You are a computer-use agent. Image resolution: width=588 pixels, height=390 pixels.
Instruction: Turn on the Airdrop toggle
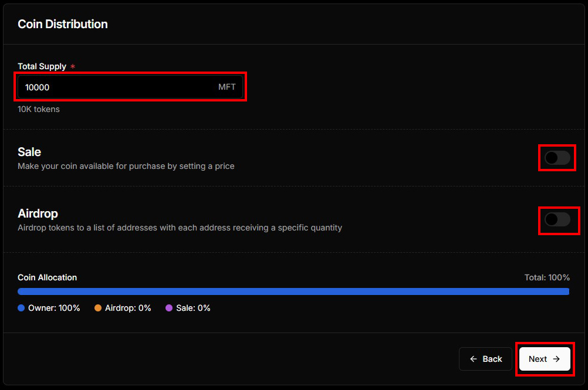pos(557,219)
